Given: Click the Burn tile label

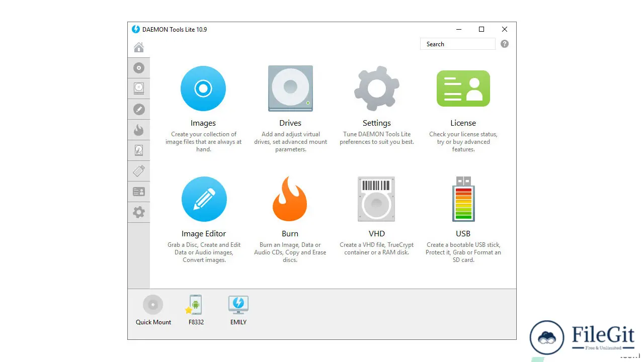Looking at the screenshot, I should tap(290, 234).
